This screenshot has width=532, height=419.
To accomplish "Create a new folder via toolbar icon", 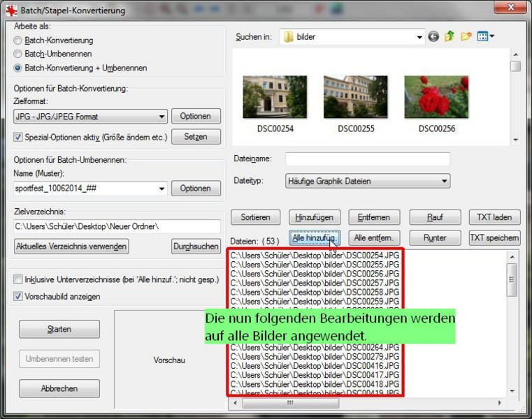I will pos(466,37).
